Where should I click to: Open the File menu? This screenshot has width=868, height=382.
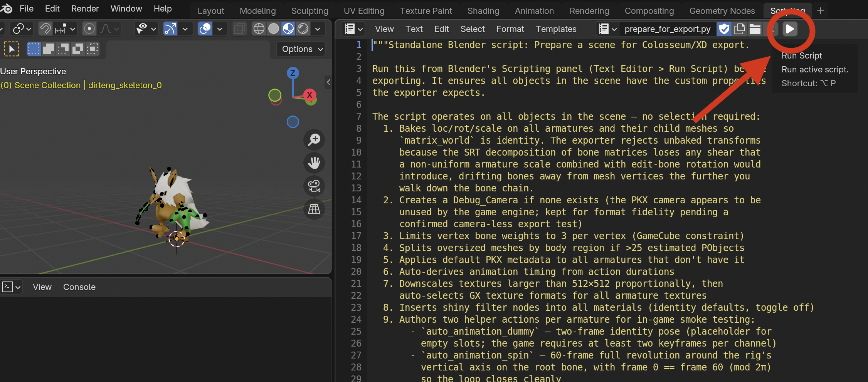pos(27,8)
